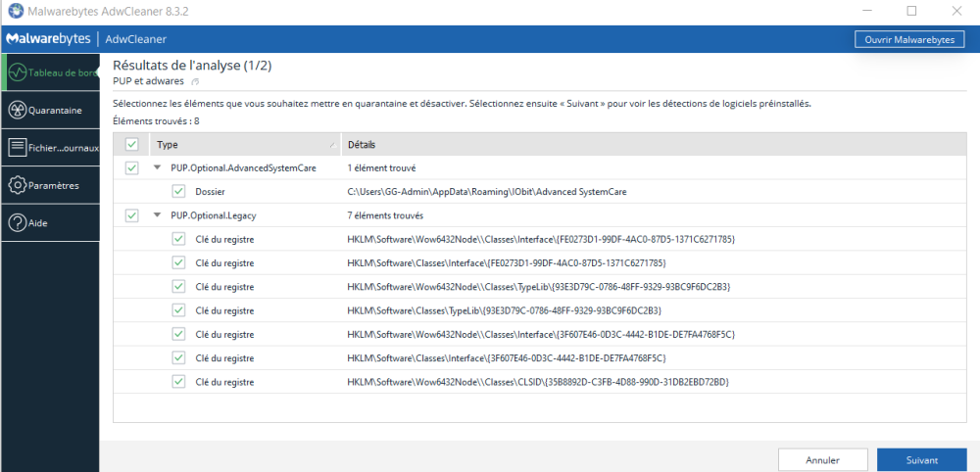
Task: Click the Wow6432Node Interface {FE0273D1 registry path
Action: click(541, 239)
